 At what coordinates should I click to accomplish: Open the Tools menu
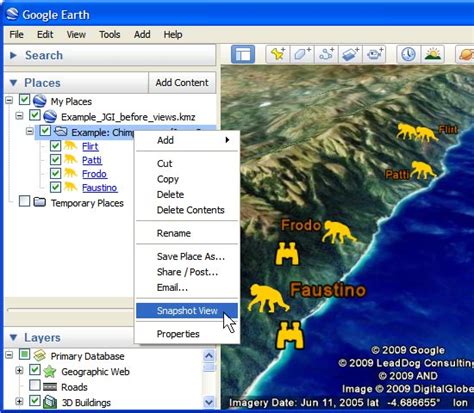[110, 34]
